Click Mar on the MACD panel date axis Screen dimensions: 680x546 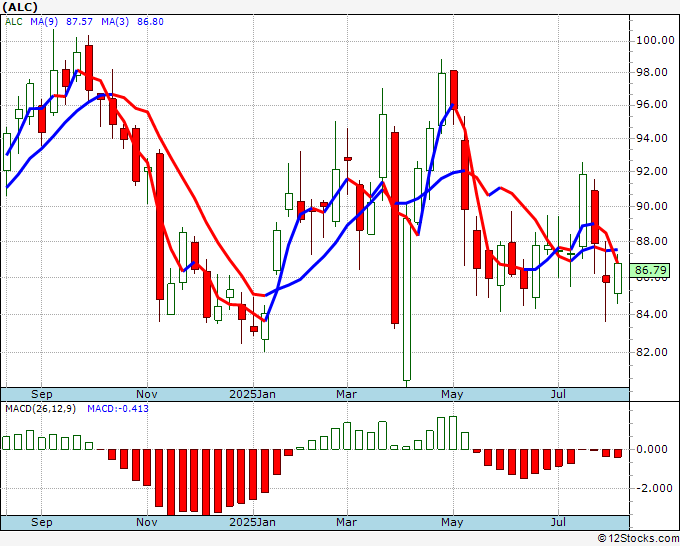(x=347, y=522)
